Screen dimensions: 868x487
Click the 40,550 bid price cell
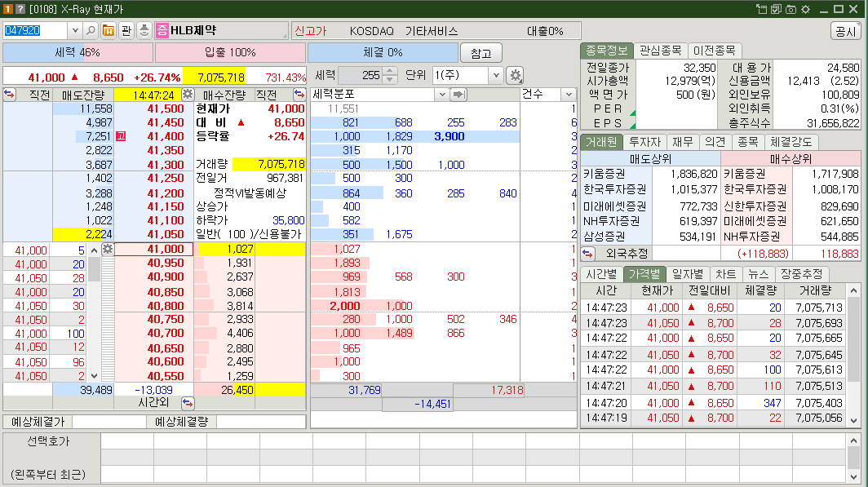pos(154,376)
